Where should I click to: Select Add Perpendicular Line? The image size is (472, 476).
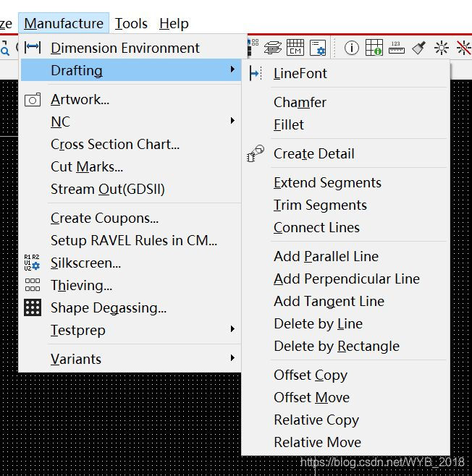point(346,279)
